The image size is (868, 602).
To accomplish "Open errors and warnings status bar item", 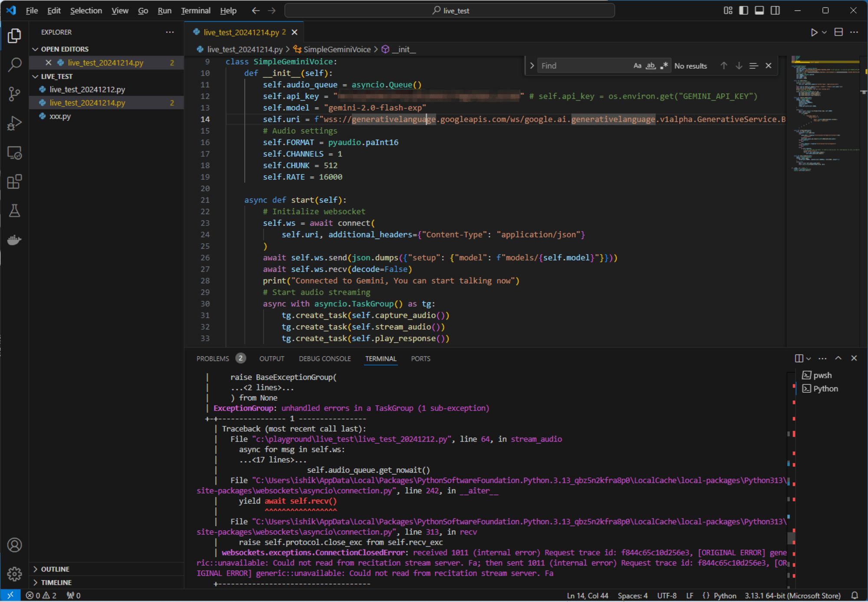I will 41,595.
